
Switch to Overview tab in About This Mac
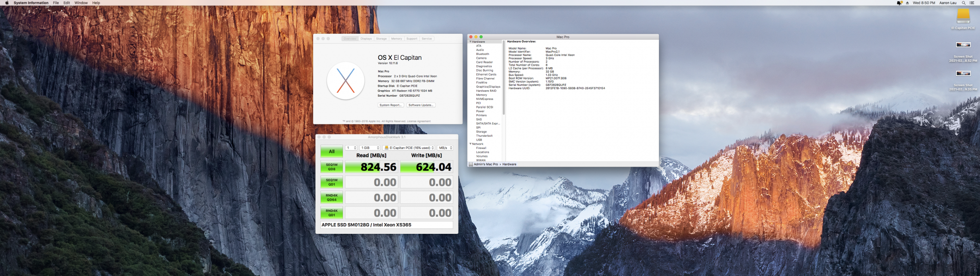coord(350,39)
